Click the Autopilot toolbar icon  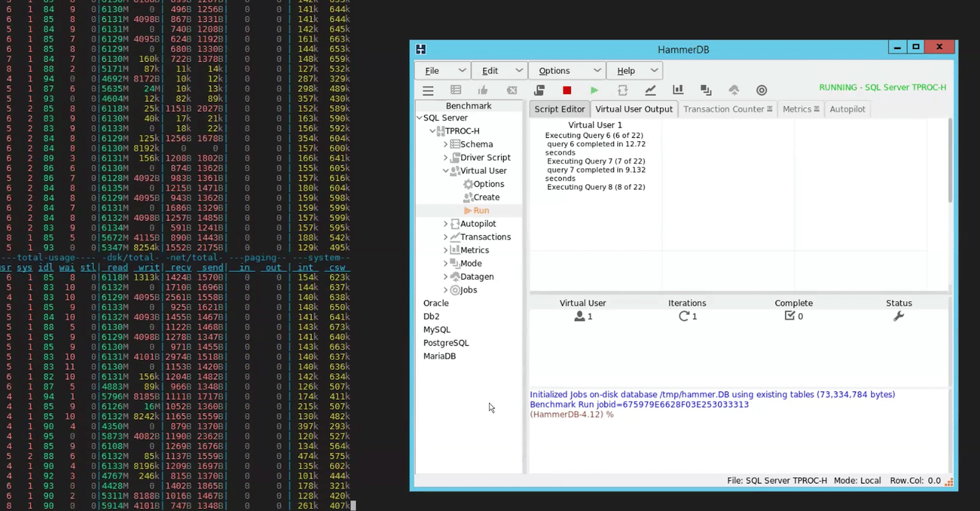tap(623, 90)
